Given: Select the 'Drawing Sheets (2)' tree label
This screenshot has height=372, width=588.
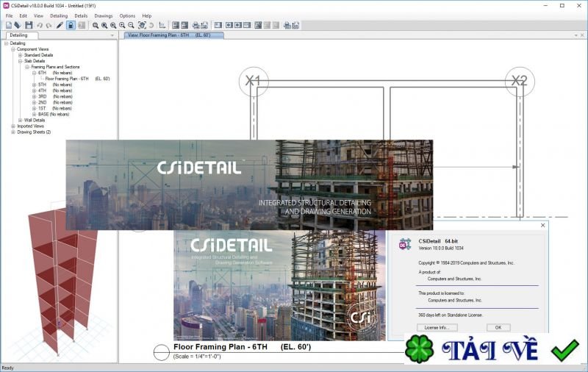Looking at the screenshot, I should point(34,132).
